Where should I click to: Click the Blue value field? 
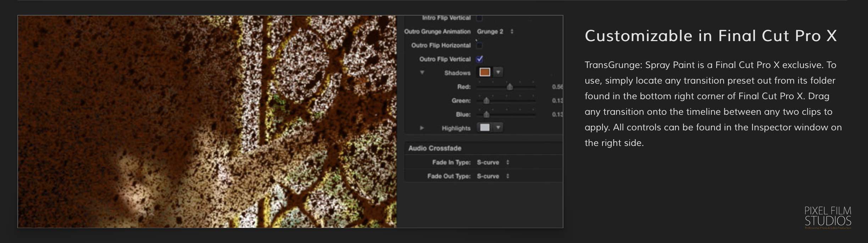point(557,114)
